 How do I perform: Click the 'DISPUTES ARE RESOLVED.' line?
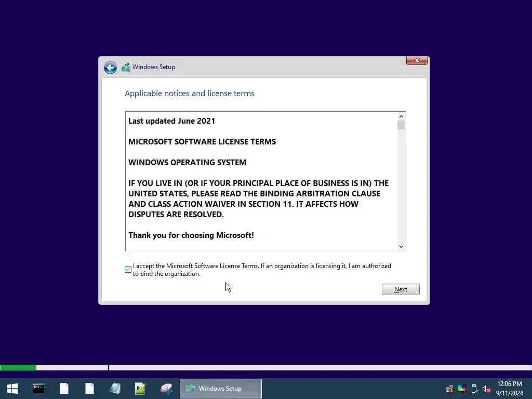[176, 215]
